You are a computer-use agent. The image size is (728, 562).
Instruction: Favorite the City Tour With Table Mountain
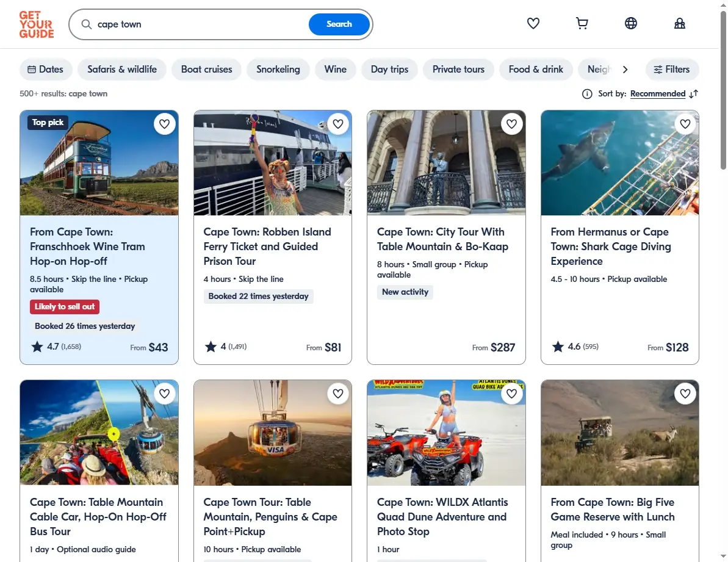coord(511,124)
